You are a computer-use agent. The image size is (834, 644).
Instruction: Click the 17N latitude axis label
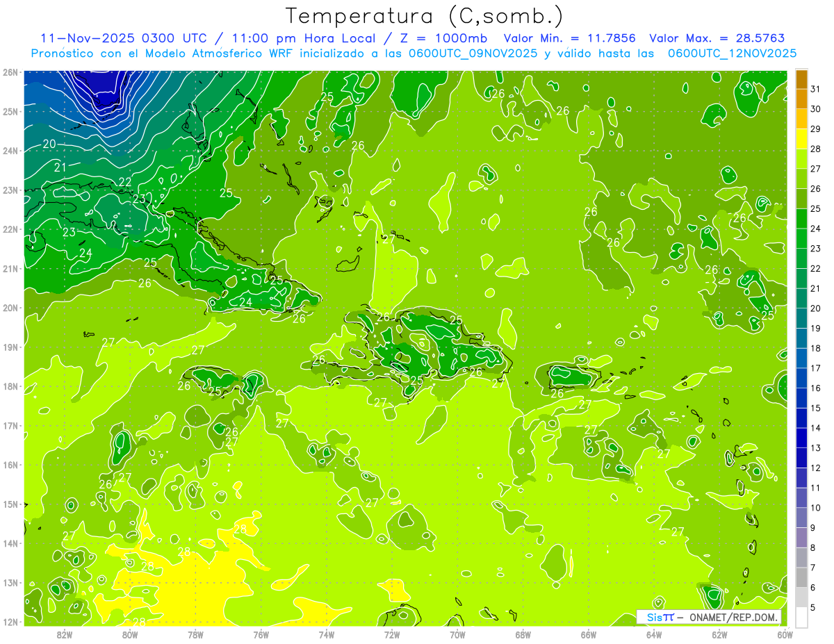(10, 425)
